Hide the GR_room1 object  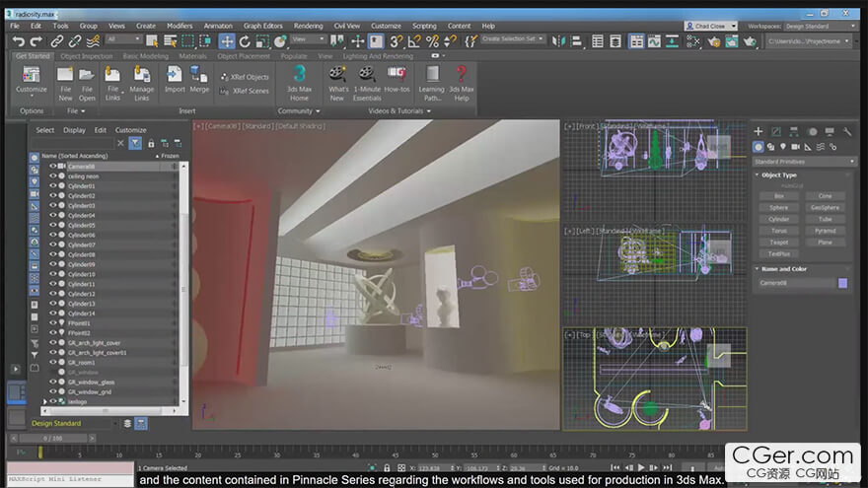click(53, 363)
